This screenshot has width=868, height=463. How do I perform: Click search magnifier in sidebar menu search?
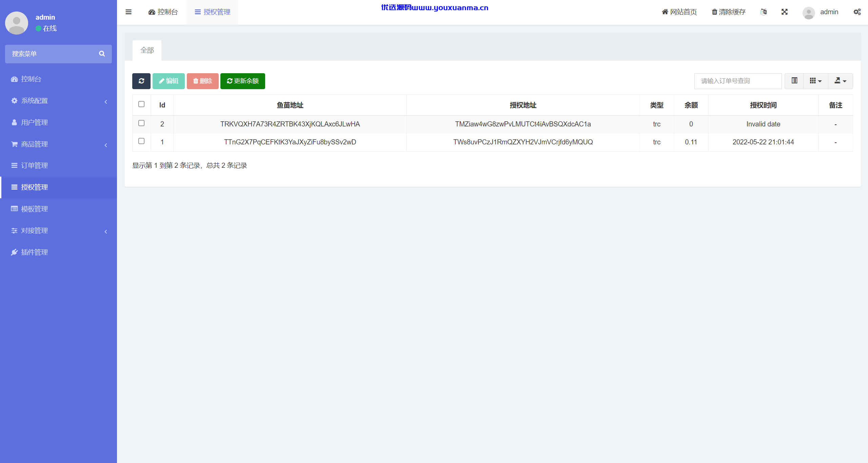pyautogui.click(x=102, y=54)
